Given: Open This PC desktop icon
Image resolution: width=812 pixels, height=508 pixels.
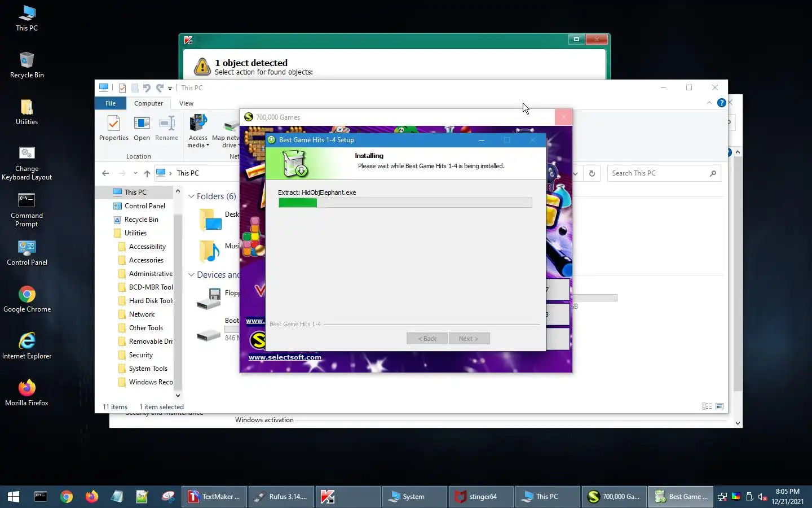Looking at the screenshot, I should click(27, 19).
